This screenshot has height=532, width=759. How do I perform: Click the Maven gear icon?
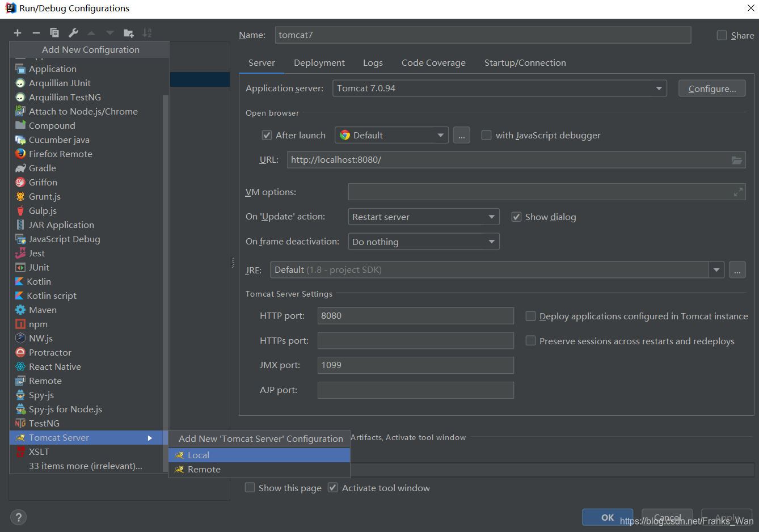tap(20, 310)
